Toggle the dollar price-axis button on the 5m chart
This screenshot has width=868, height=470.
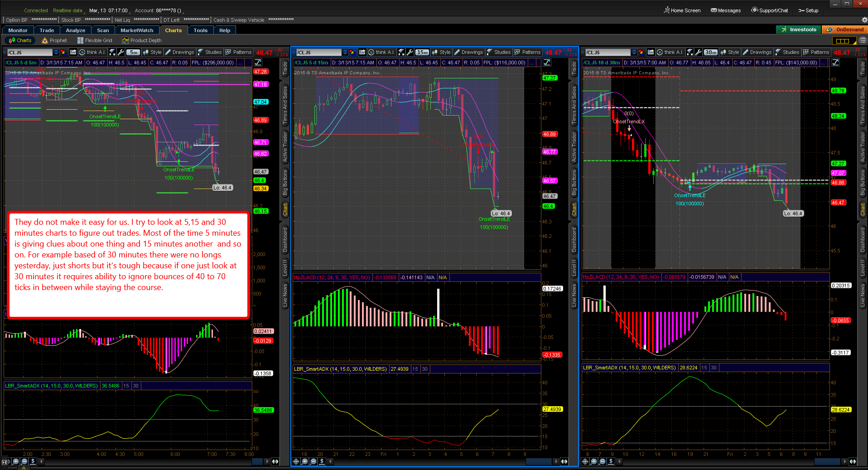click(33, 461)
